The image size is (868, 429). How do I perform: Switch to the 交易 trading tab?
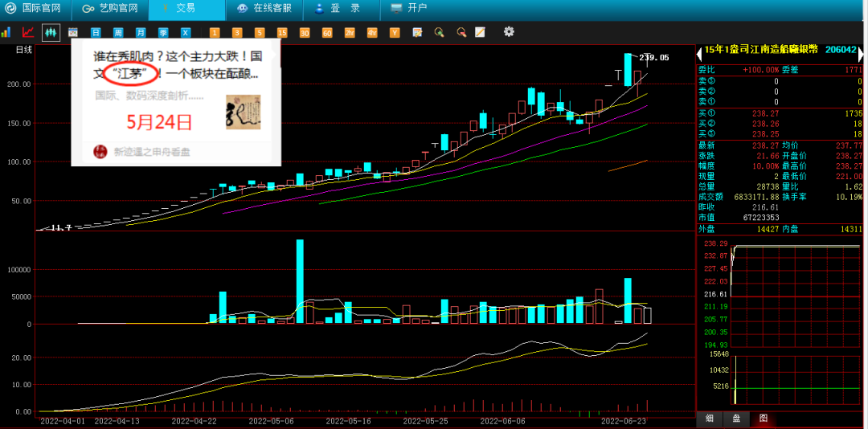click(187, 8)
